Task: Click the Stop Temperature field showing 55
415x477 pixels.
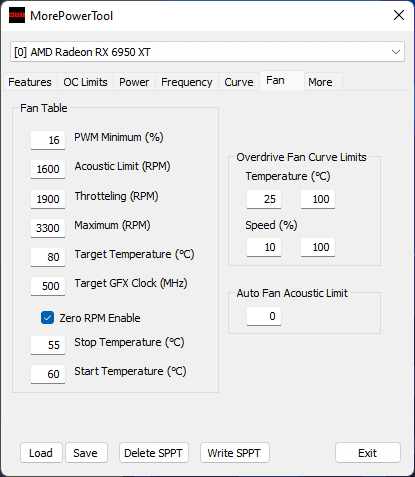Action: pos(48,345)
